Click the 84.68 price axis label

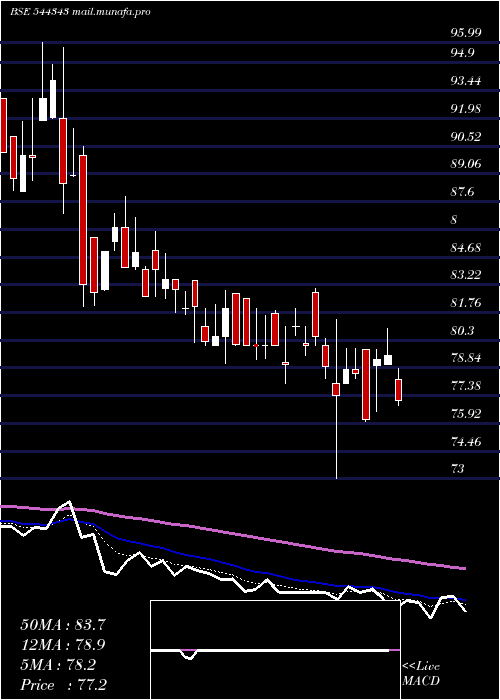pyautogui.click(x=466, y=247)
